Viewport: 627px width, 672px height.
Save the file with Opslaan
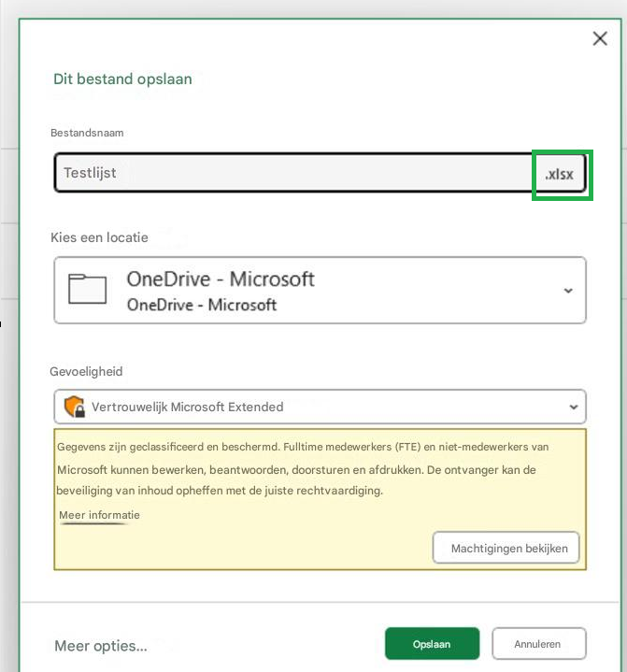(432, 644)
